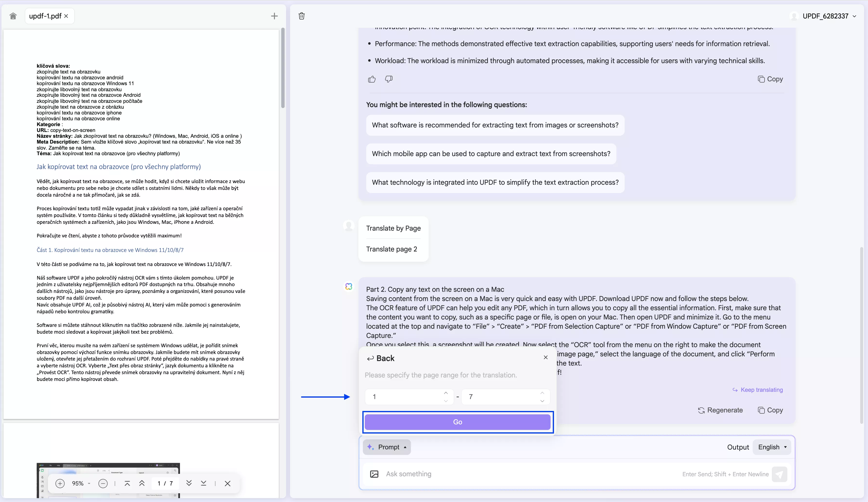Give the AI answer a thumbs up
Screen dimensions: 868x502
[372, 79]
